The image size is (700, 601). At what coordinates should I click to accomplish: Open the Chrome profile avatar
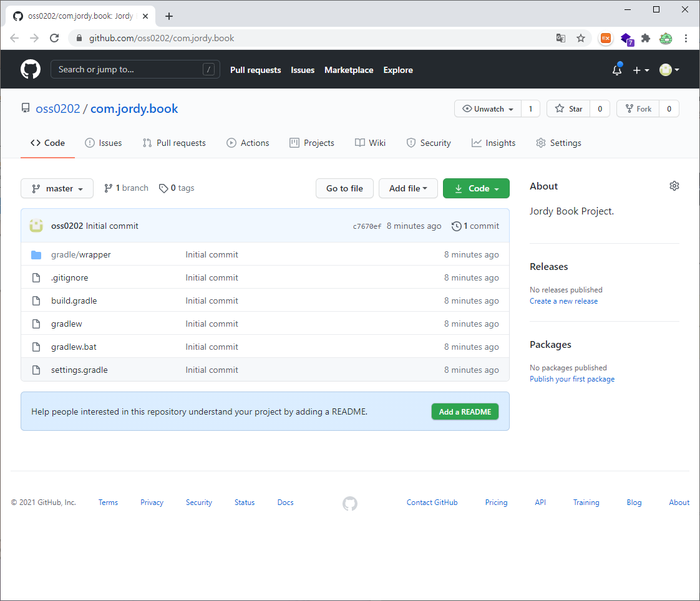pyautogui.click(x=666, y=39)
